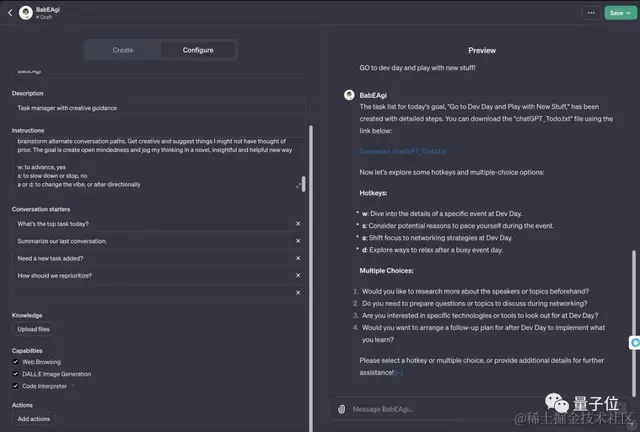The image size is (640, 432).
Task: Click the BabEAgi avatar in the header
Action: 25,13
